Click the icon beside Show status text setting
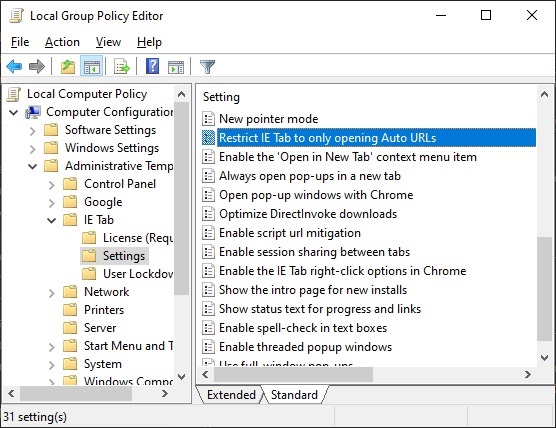Screen dimensions: 556x428 208,309
